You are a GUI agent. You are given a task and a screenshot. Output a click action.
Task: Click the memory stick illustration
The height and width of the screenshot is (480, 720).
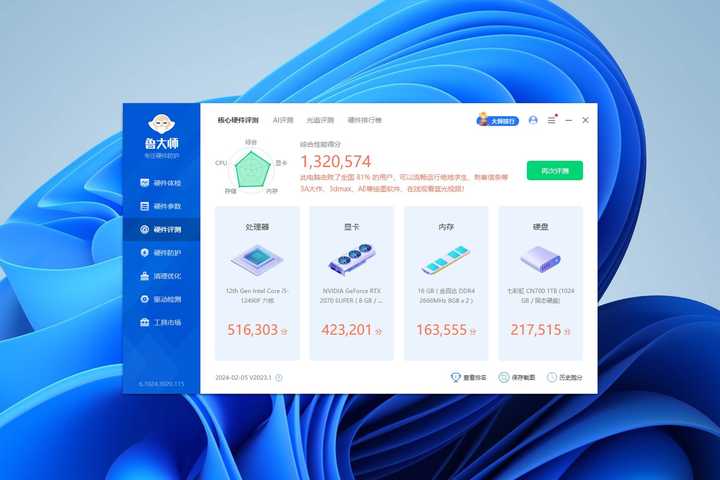click(x=446, y=260)
